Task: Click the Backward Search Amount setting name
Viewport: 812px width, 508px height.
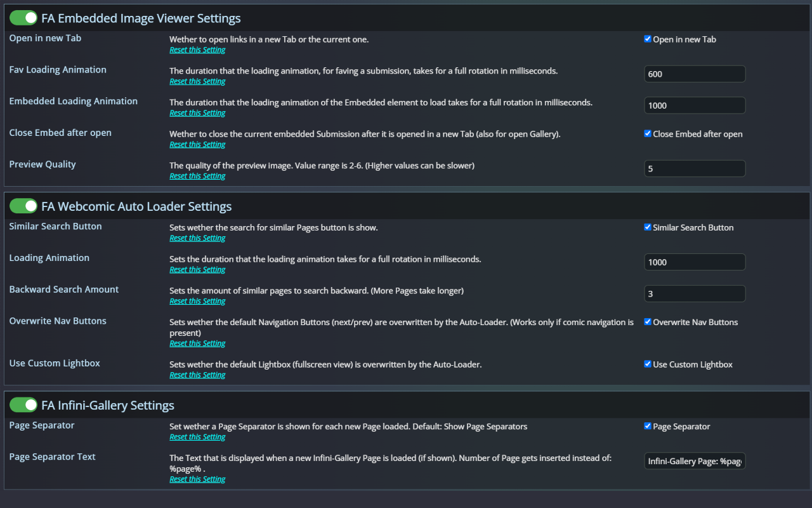Action: (64, 290)
